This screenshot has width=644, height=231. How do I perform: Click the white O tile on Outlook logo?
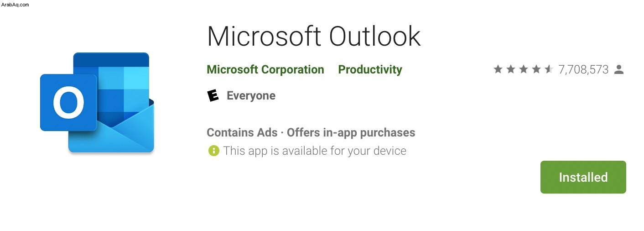click(68, 103)
